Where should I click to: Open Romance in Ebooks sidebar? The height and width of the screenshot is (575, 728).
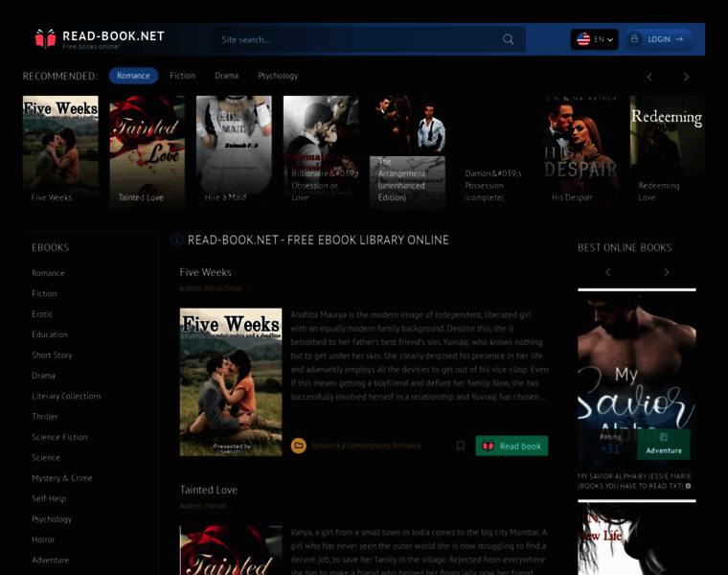coord(48,273)
